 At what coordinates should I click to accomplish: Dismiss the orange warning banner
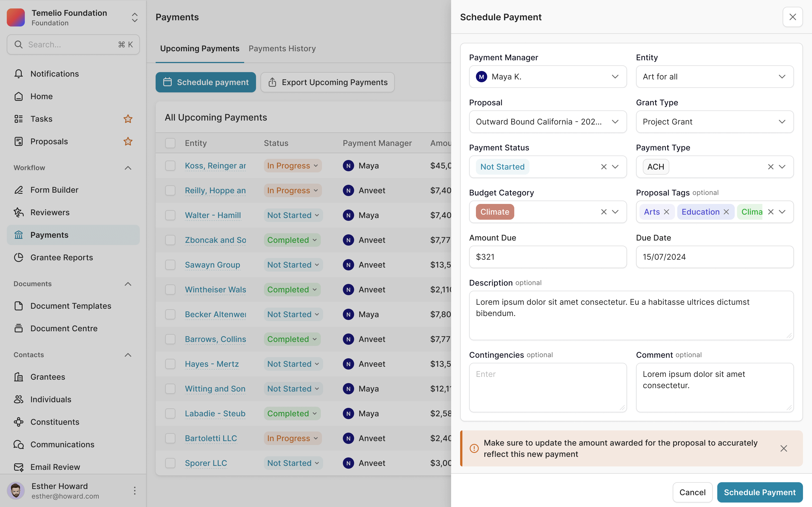click(x=784, y=448)
